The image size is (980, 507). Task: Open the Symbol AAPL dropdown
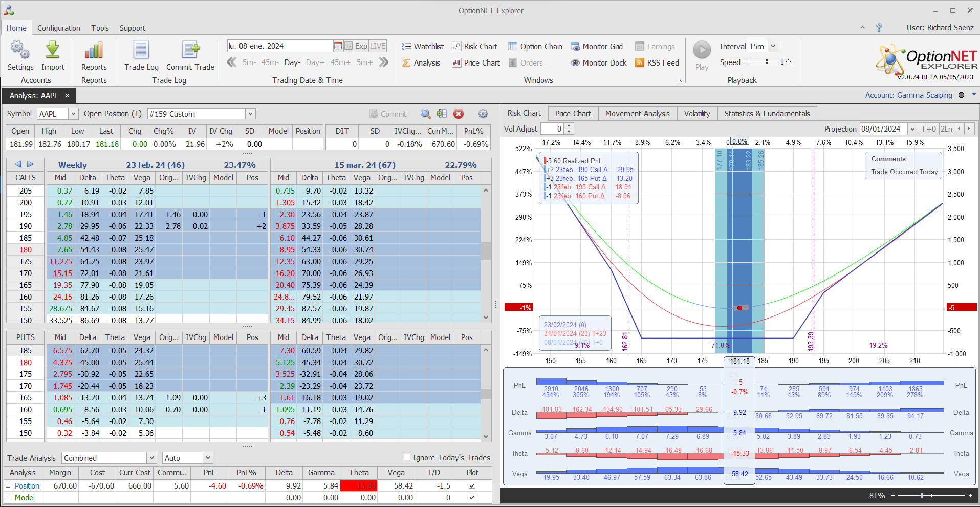[x=73, y=114]
